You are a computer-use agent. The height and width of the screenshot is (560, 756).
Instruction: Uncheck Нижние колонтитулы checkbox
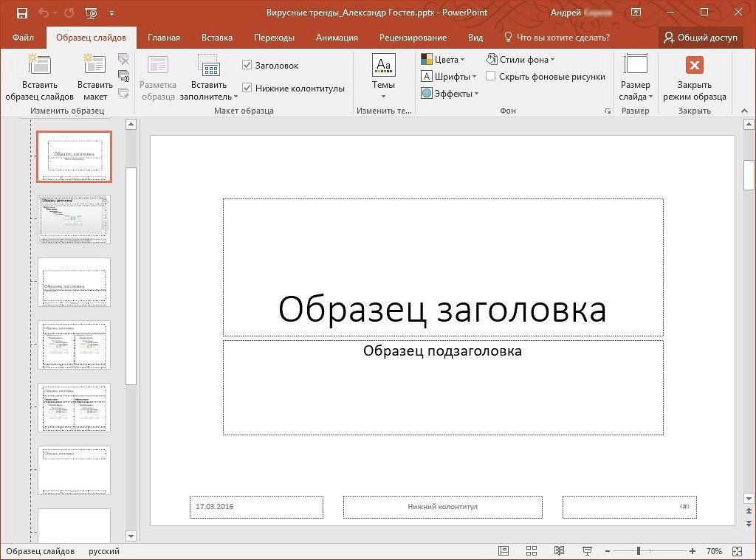point(247,88)
